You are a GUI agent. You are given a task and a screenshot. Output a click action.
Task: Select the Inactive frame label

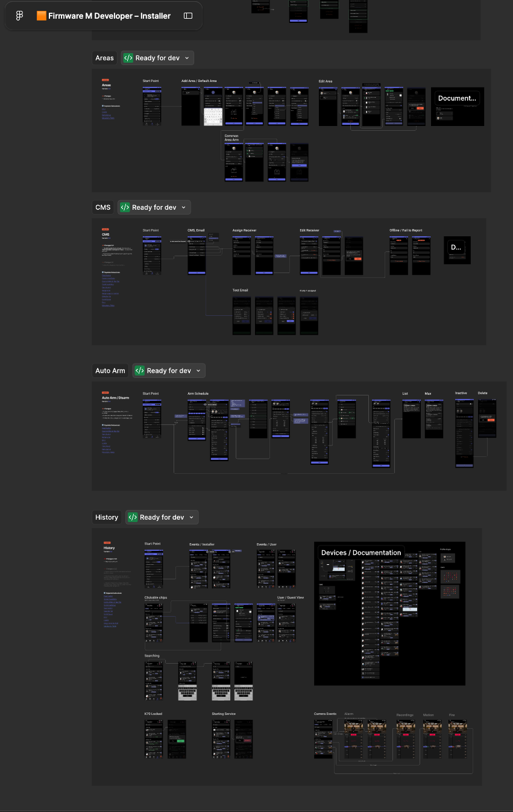pos(461,393)
